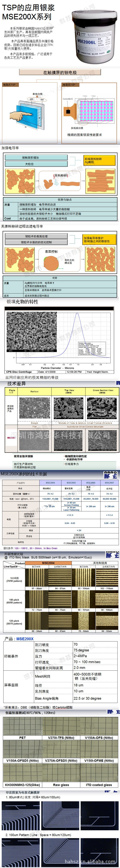The image size is (120, 868).
Task: Click the '技术差异' heading
Action: pos(17,383)
